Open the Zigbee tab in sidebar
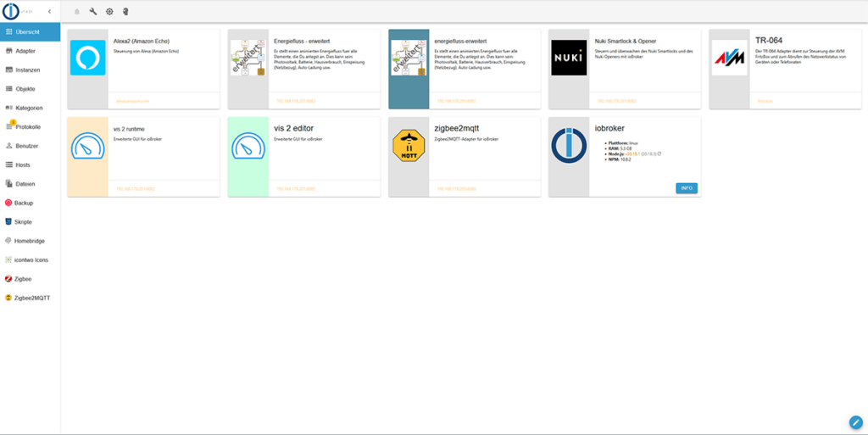Viewport: 868px width, 435px height. coord(31,279)
